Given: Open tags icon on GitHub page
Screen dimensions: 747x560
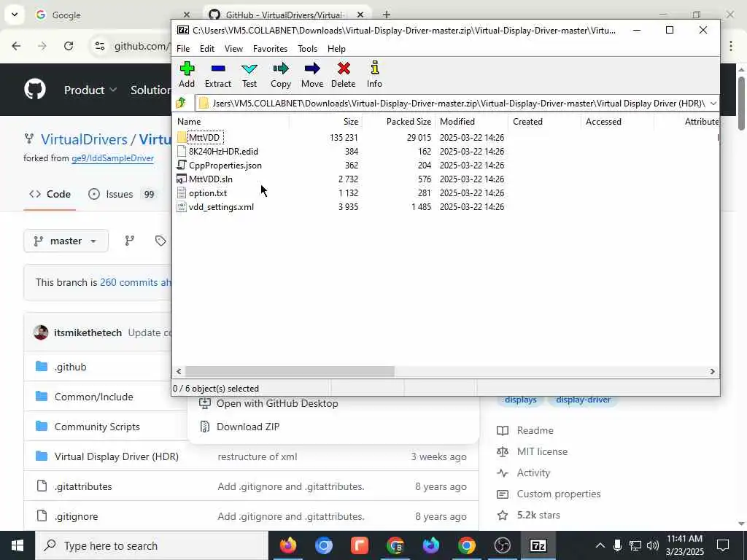Looking at the screenshot, I should tap(160, 241).
